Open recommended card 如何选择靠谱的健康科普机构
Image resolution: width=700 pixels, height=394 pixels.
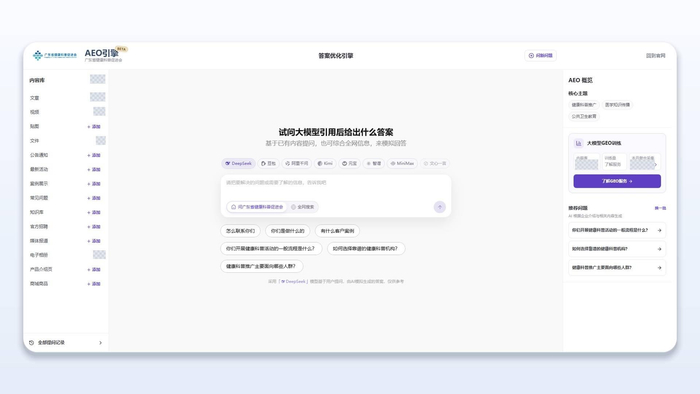(617, 249)
